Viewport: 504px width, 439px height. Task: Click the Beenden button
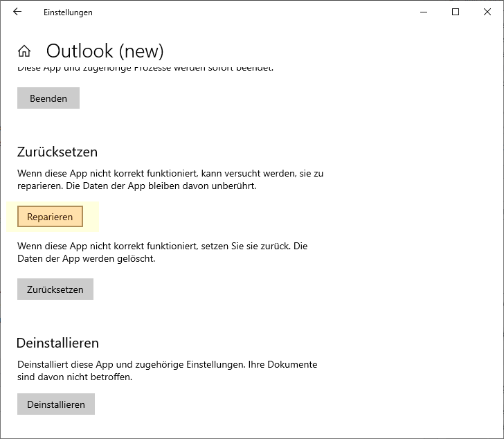click(48, 98)
